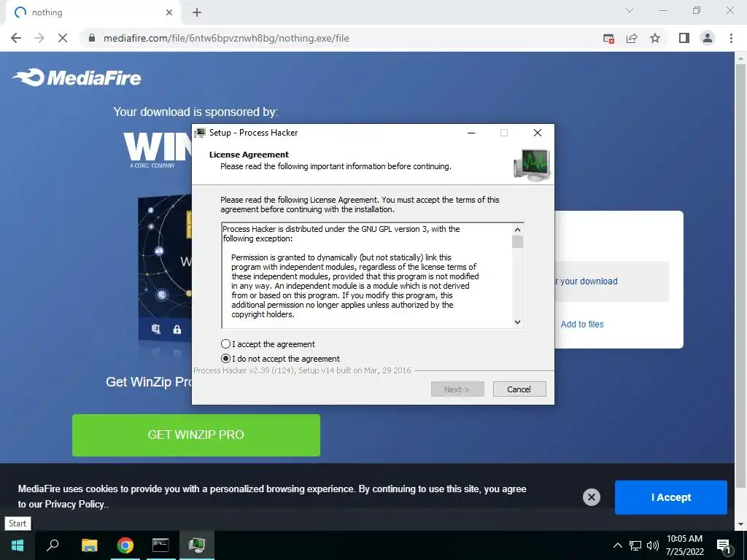Image resolution: width=747 pixels, height=560 pixels.
Task: Open the Windows Start menu
Action: pos(18,545)
